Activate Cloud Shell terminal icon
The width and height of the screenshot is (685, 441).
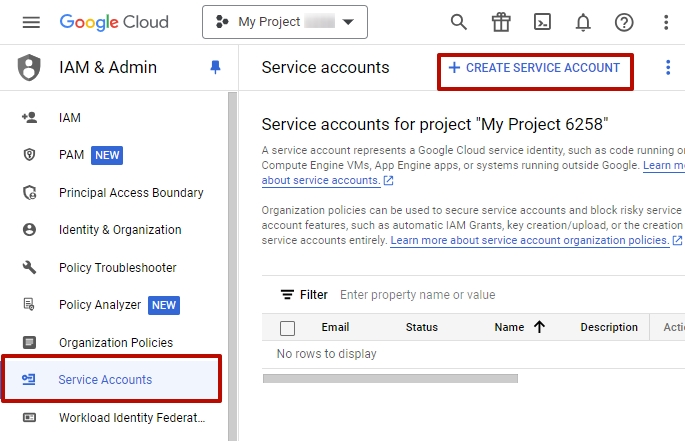pyautogui.click(x=542, y=22)
